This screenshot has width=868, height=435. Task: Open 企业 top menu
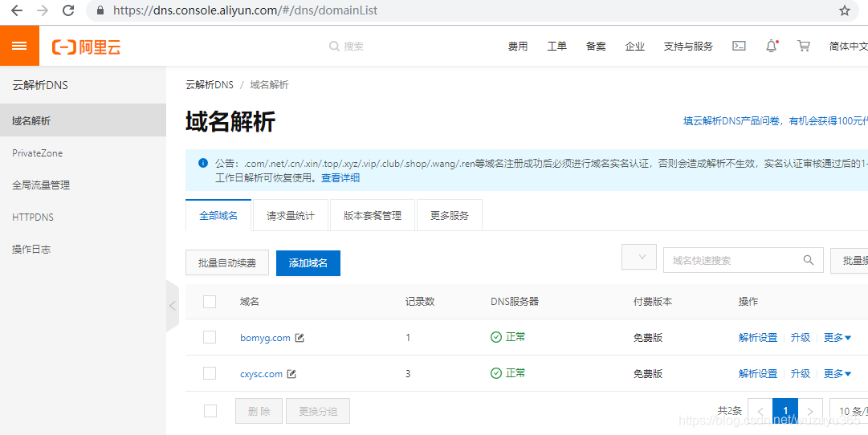pyautogui.click(x=635, y=47)
